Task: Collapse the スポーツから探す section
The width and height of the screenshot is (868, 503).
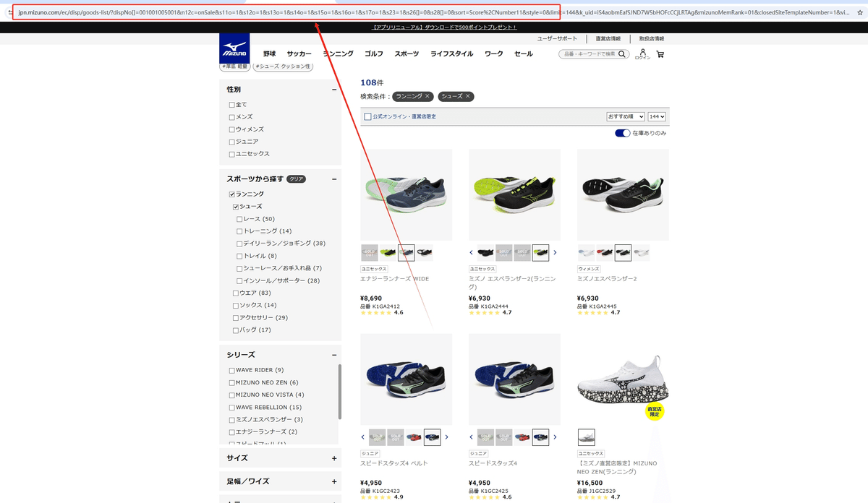Action: 334,179
